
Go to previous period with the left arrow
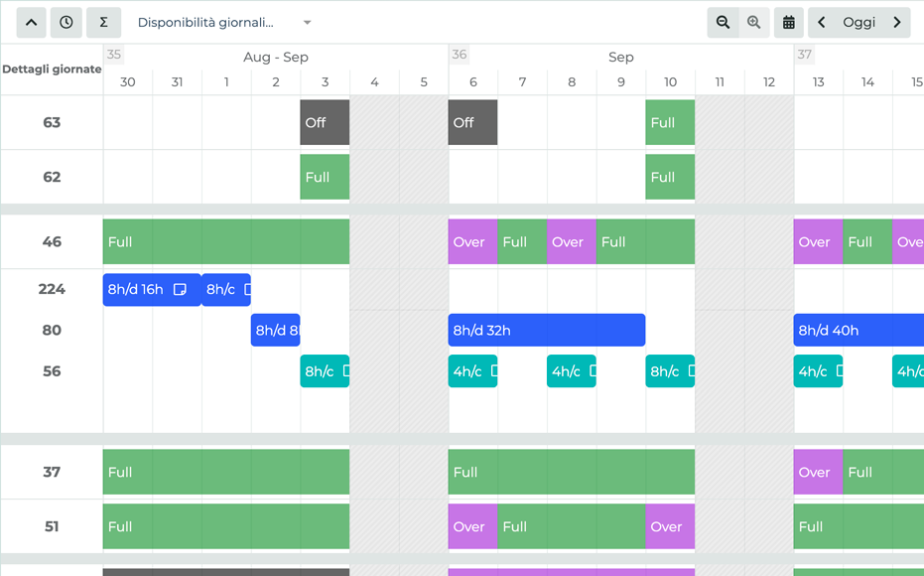coord(822,22)
